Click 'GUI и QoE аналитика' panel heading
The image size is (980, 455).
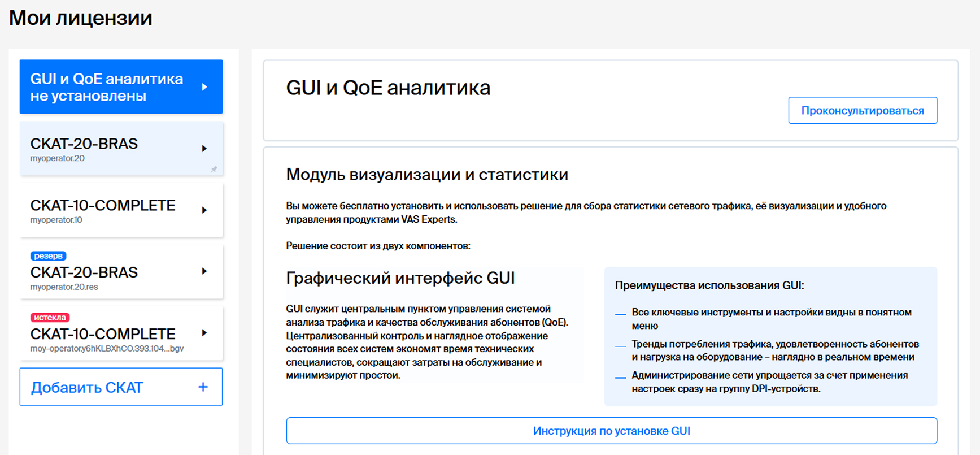(388, 88)
